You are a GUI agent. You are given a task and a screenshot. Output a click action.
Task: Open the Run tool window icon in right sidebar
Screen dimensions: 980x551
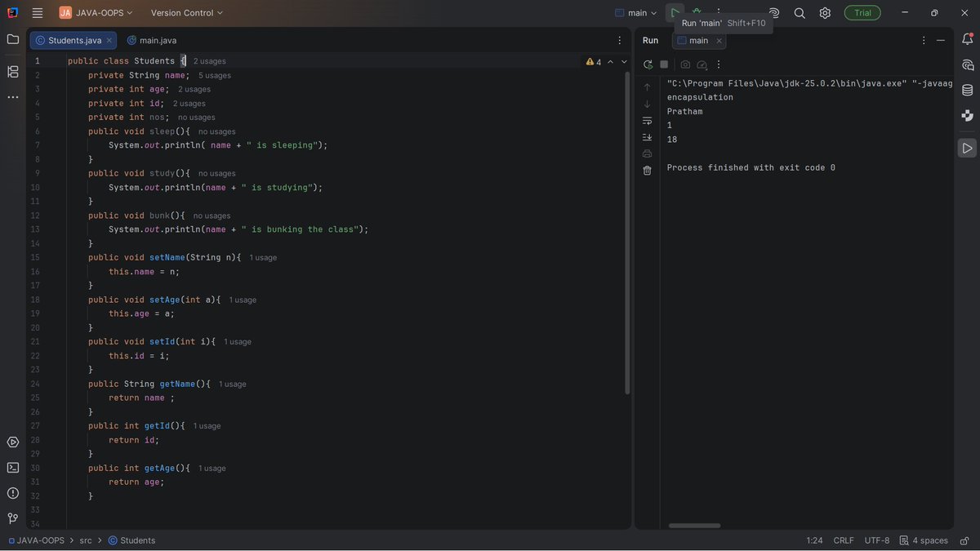968,149
